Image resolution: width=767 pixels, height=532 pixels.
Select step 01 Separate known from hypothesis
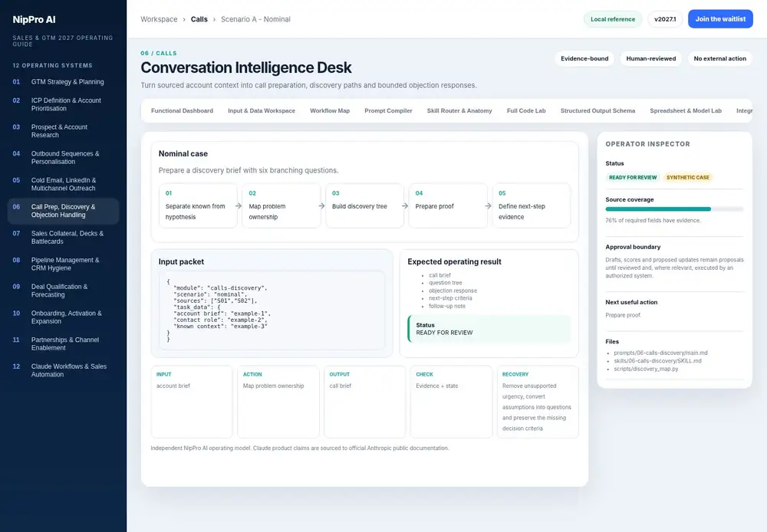(198, 206)
